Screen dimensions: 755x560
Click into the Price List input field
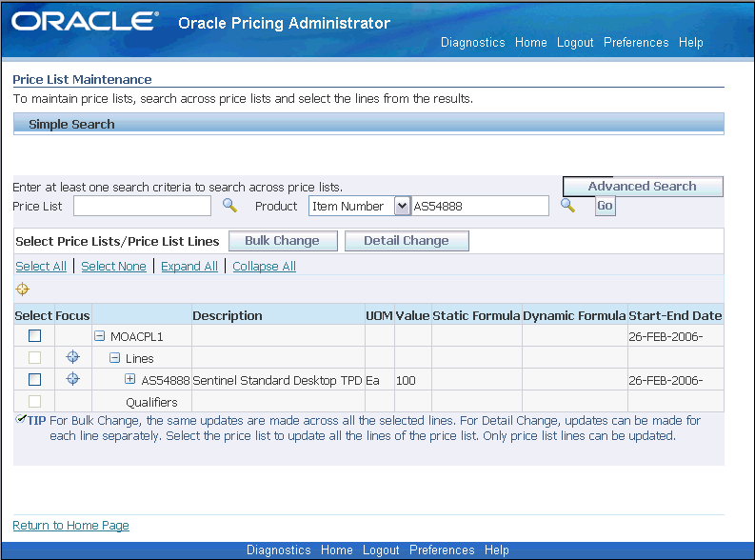pyautogui.click(x=142, y=206)
